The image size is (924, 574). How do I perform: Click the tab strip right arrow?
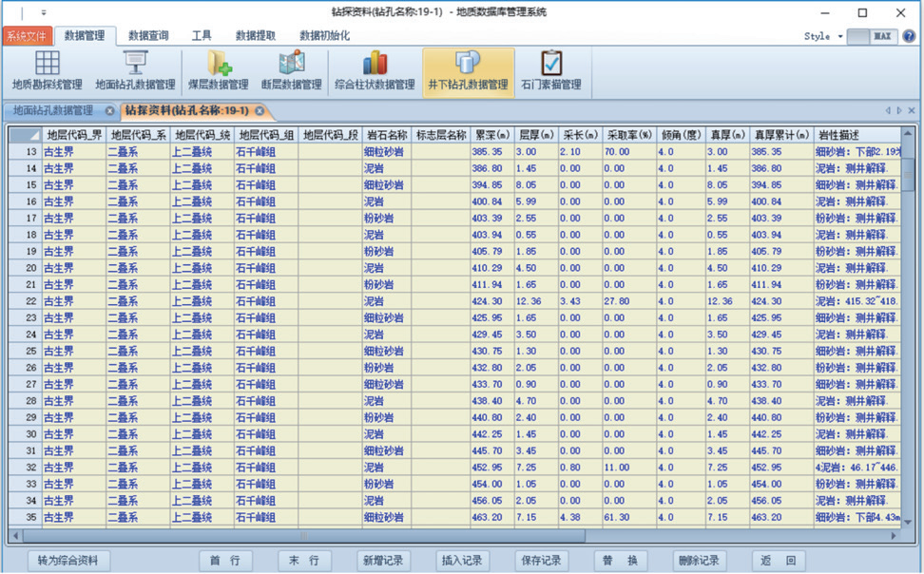point(899,110)
